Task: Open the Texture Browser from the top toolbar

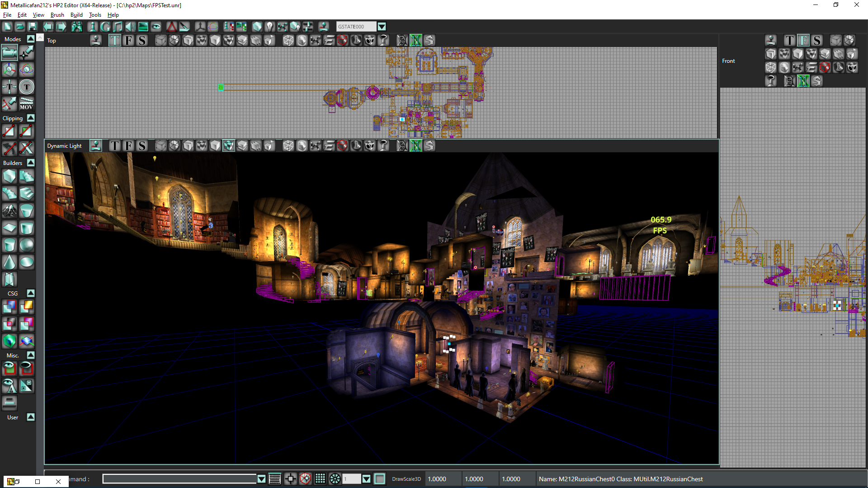Action: point(143,26)
